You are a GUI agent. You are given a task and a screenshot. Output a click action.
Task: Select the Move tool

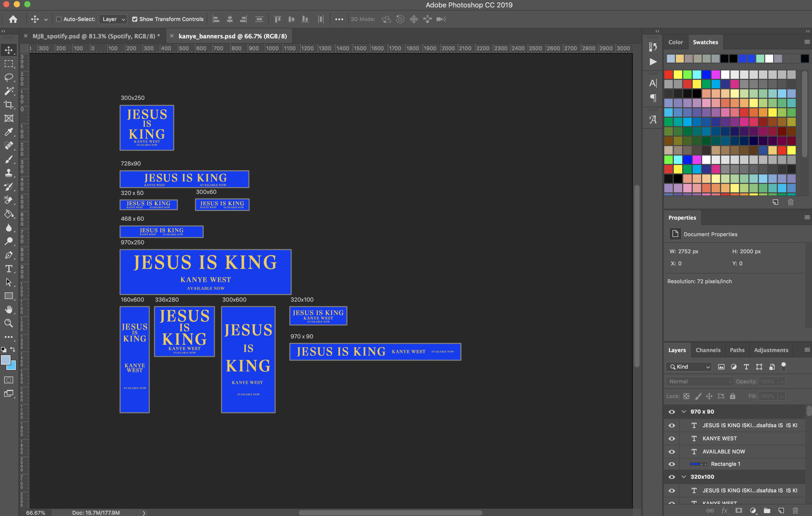9,50
